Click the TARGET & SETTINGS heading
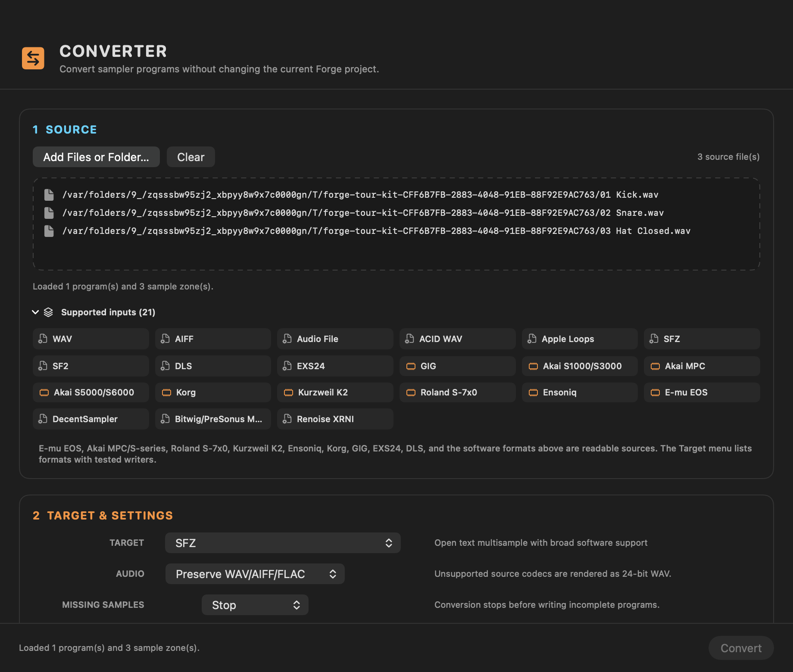The image size is (793, 672). 110,516
